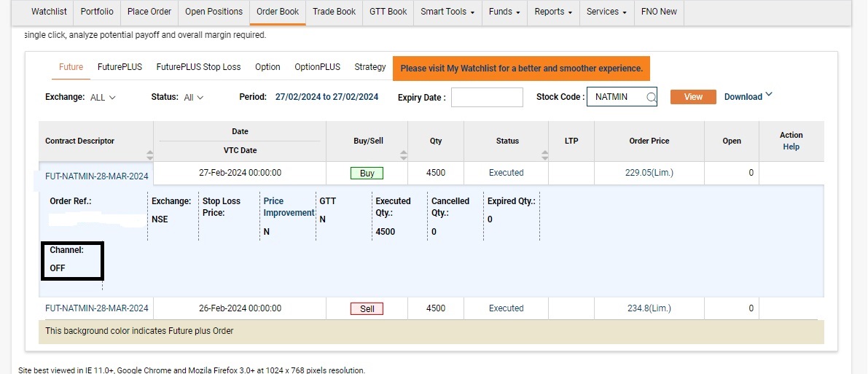Click the Period date range 27/02/2024
The width and height of the screenshot is (868, 374).
pos(327,97)
